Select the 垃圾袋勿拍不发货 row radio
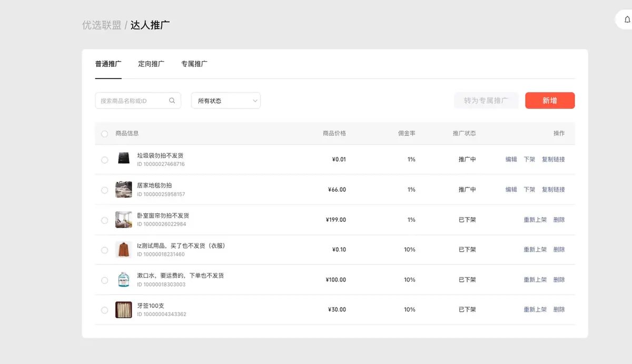632x364 pixels. (x=104, y=160)
